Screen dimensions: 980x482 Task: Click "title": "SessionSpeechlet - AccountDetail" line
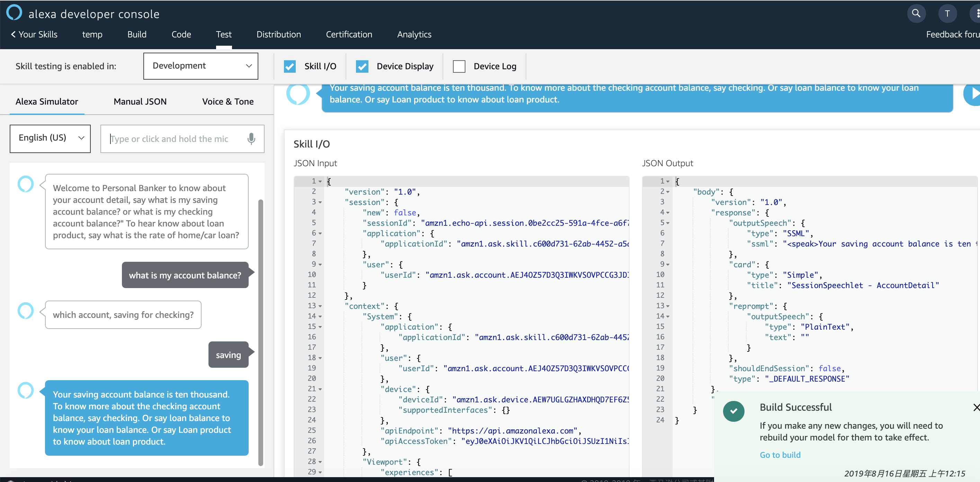[x=843, y=286]
